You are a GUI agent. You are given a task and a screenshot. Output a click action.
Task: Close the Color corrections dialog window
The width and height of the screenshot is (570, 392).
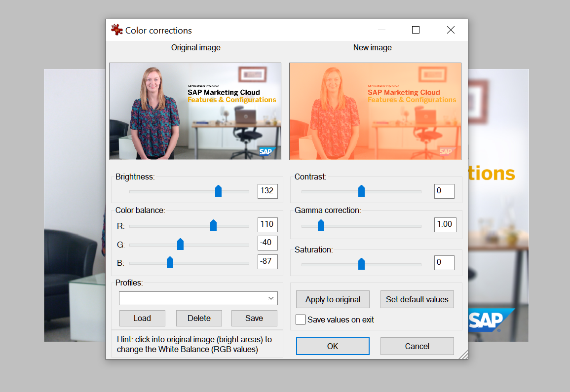pyautogui.click(x=451, y=30)
